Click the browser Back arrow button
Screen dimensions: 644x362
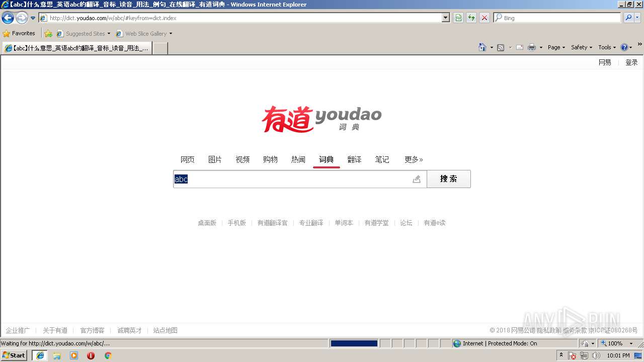pyautogui.click(x=8, y=18)
